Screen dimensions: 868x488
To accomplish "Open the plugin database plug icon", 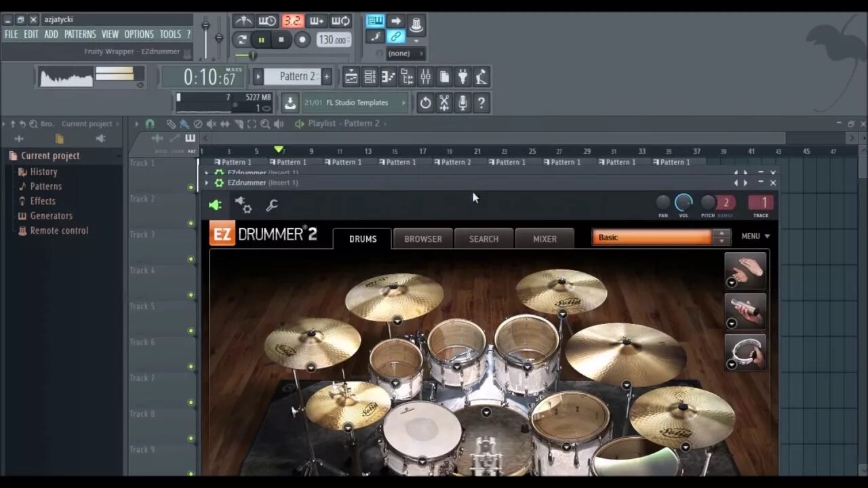I will click(x=462, y=77).
